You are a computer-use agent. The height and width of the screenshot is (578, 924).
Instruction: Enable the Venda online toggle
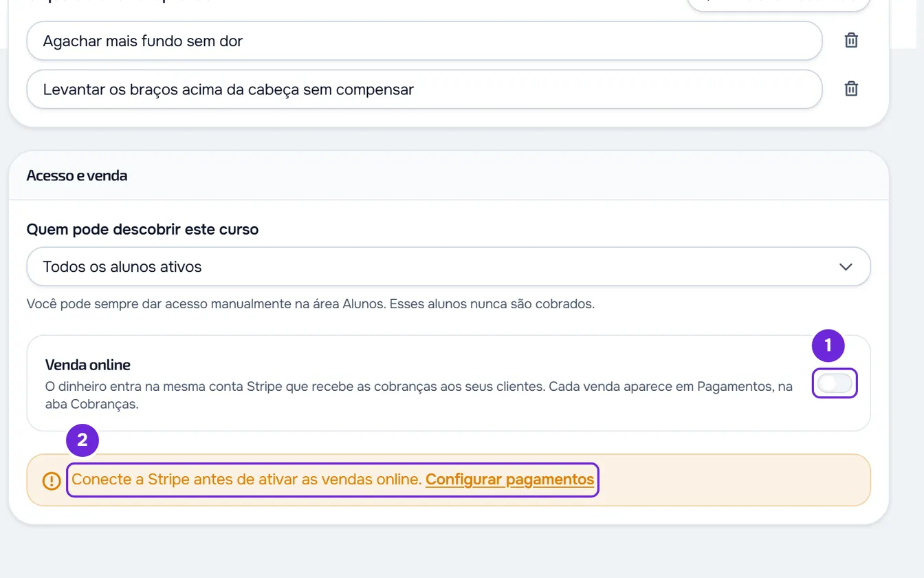pyautogui.click(x=835, y=383)
